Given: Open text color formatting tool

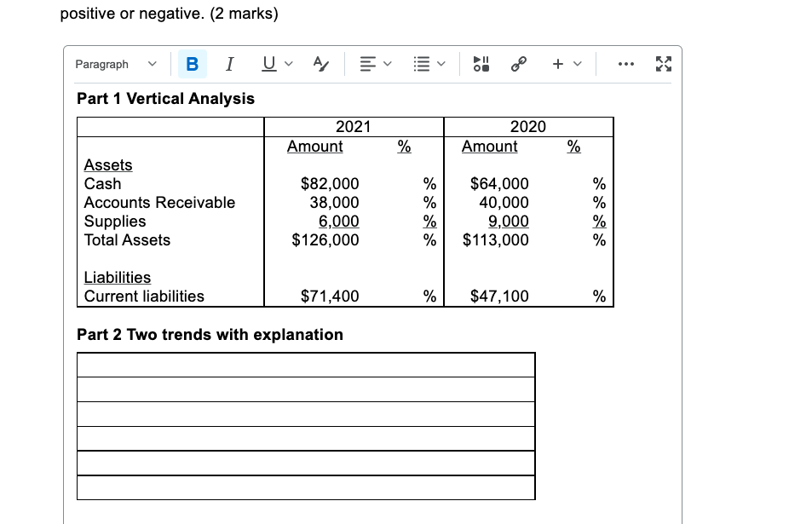Looking at the screenshot, I should [320, 64].
